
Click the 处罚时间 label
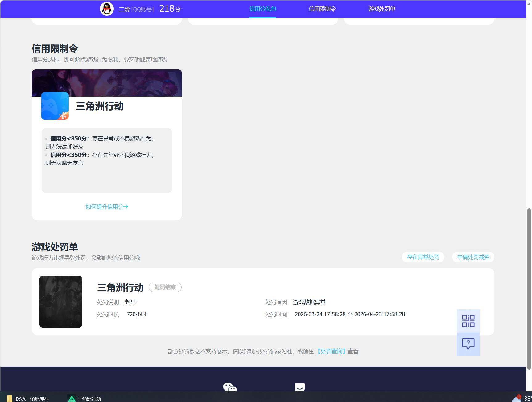click(276, 314)
